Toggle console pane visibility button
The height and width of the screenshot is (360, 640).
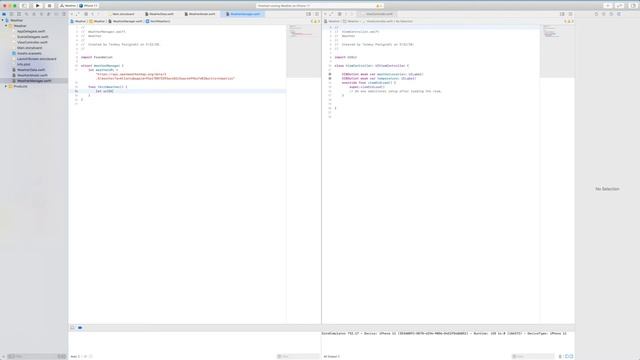pyautogui.click(x=571, y=356)
